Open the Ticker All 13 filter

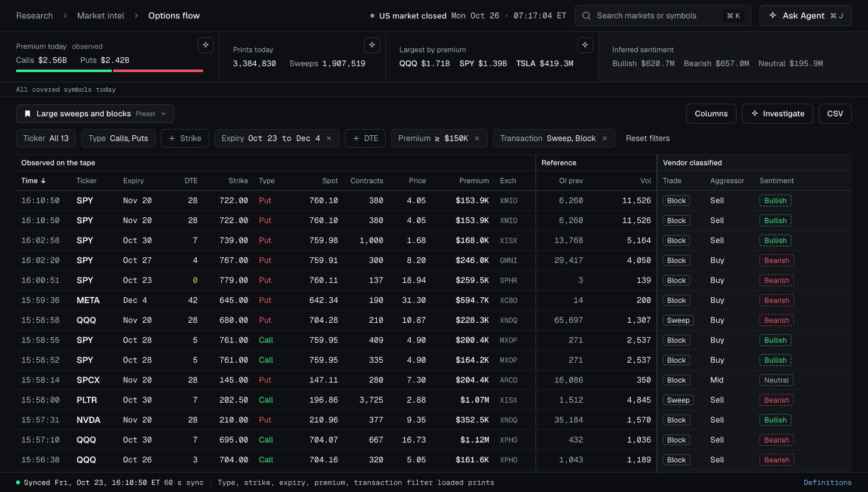click(46, 138)
